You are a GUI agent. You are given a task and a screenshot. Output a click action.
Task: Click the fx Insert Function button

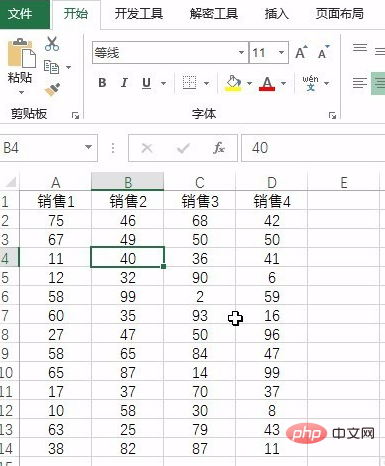coord(219,148)
